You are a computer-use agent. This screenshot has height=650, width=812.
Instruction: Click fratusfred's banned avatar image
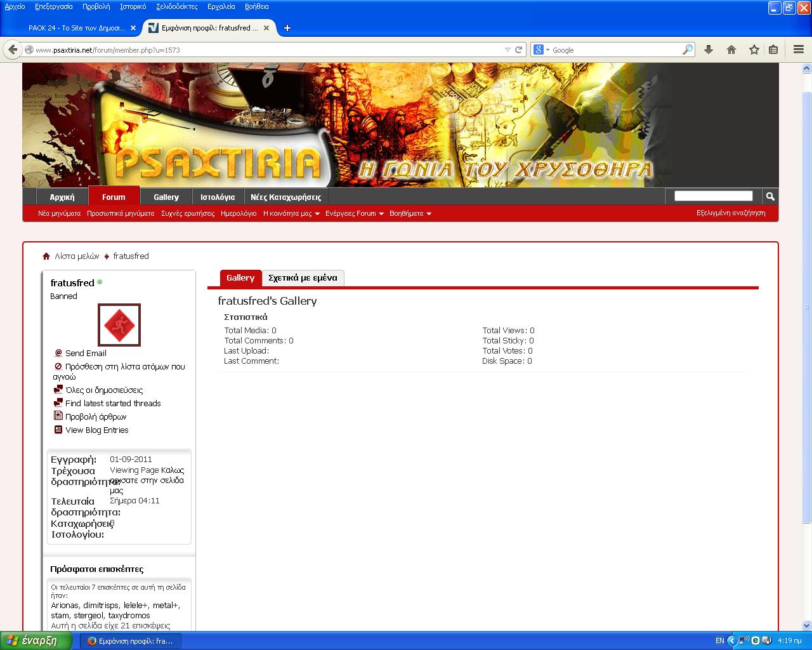[119, 325]
